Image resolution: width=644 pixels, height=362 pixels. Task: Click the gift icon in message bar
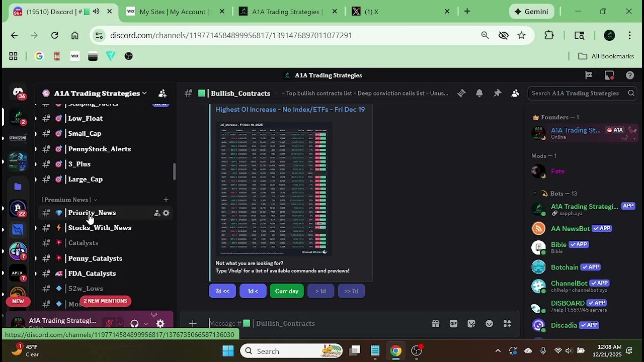435,324
